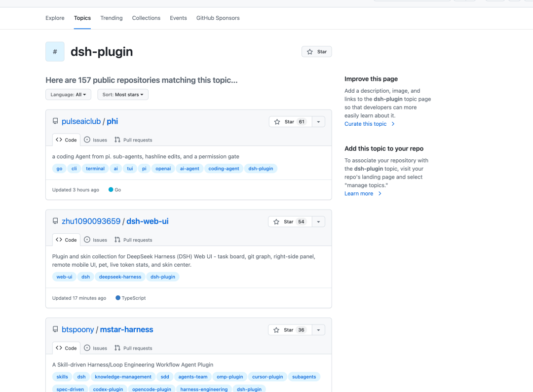533x392 pixels.
Task: Open the Learn more link
Action: [363, 193]
